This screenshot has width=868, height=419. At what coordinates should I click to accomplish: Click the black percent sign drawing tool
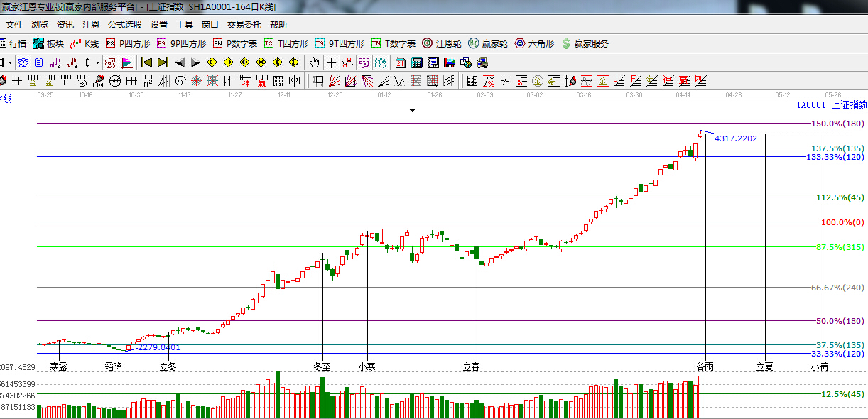point(504,81)
